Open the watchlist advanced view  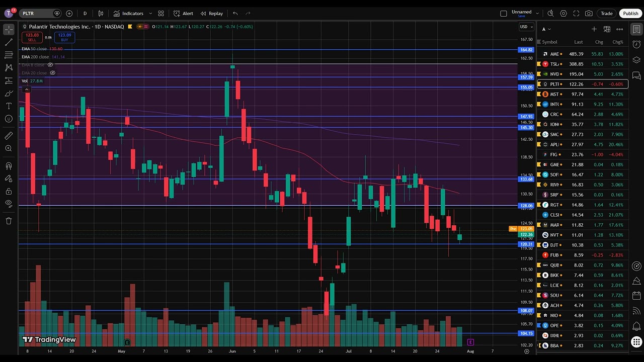point(607,29)
